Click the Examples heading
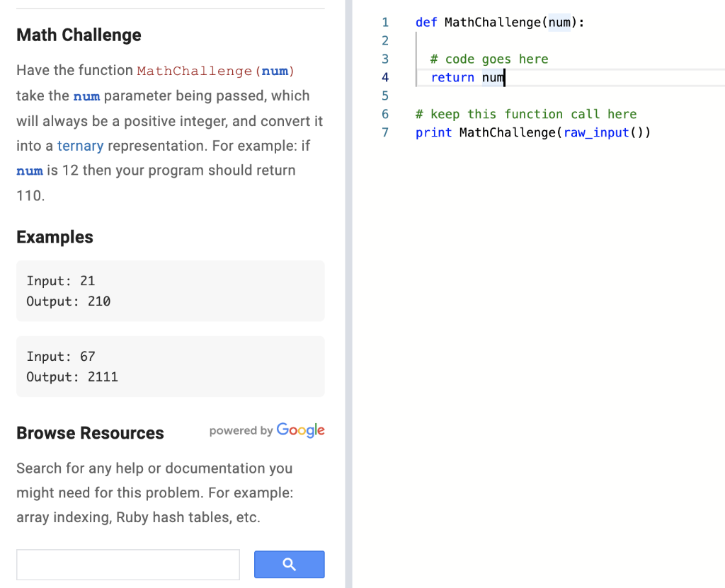This screenshot has height=588, width=725. pos(55,236)
